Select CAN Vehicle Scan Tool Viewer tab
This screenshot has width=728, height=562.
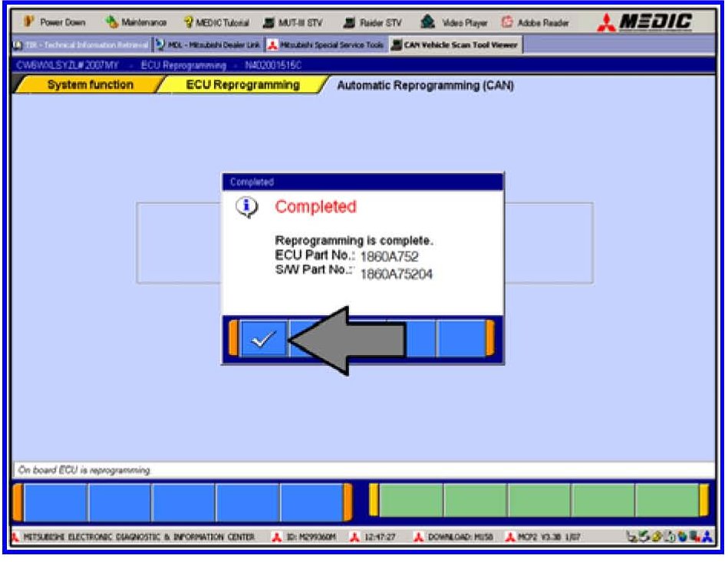click(x=455, y=45)
